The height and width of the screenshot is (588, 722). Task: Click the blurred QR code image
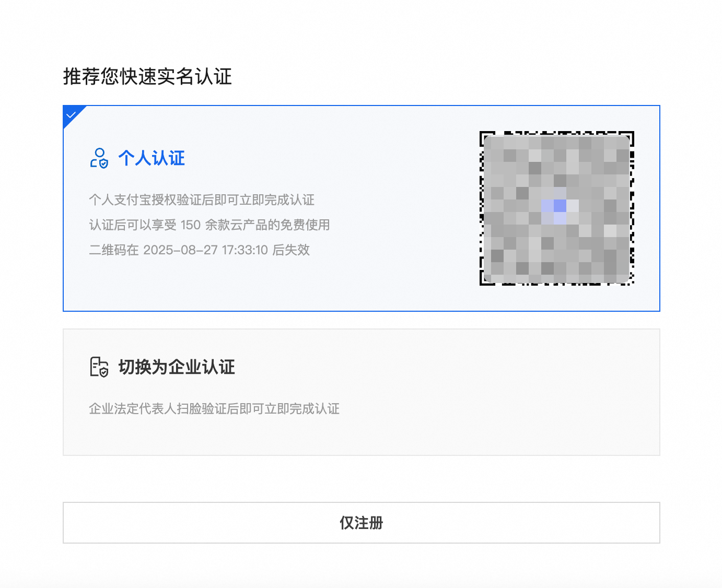pyautogui.click(x=557, y=208)
